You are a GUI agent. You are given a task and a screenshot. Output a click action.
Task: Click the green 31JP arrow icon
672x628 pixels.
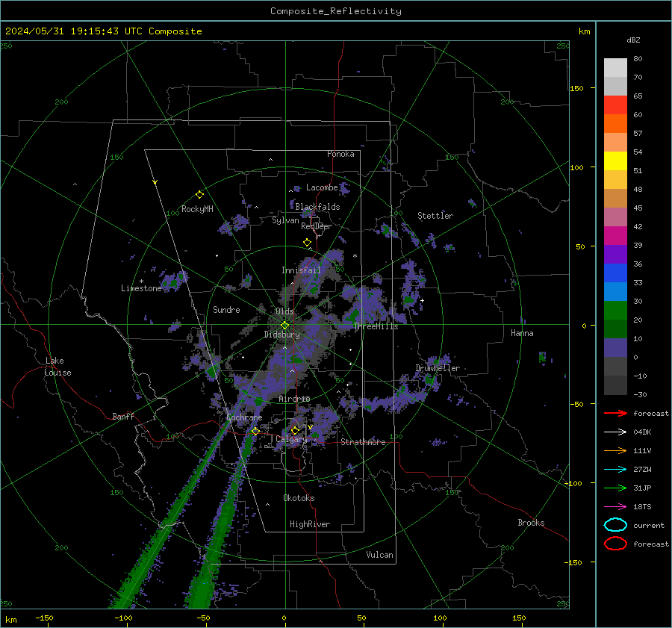tap(615, 488)
